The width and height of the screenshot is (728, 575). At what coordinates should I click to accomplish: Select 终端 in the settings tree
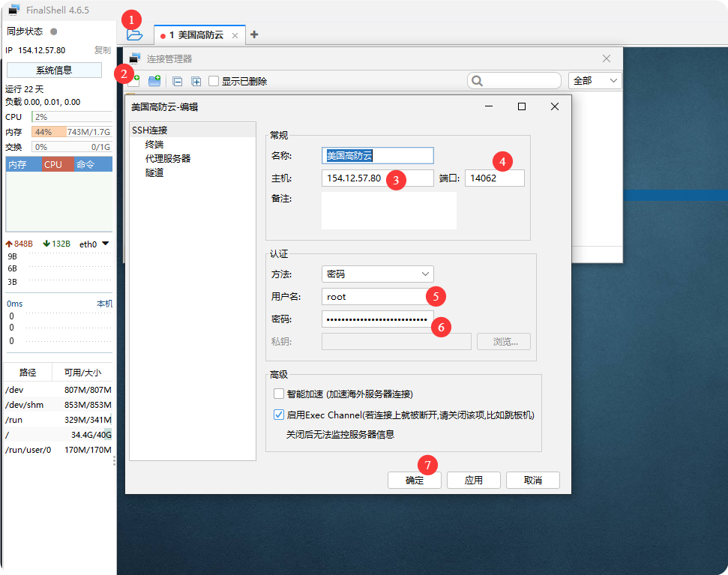[154, 145]
